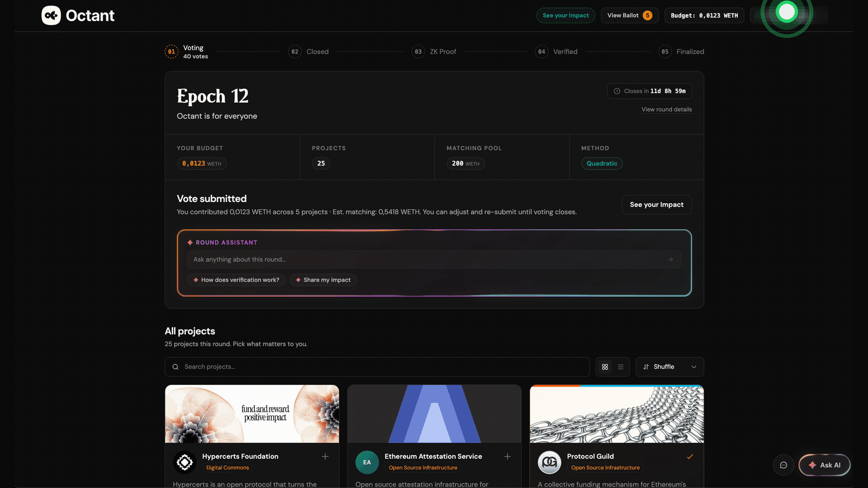Screen dimensions: 868x488
Task: Submit the round assistant question arrow
Action: click(x=671, y=259)
